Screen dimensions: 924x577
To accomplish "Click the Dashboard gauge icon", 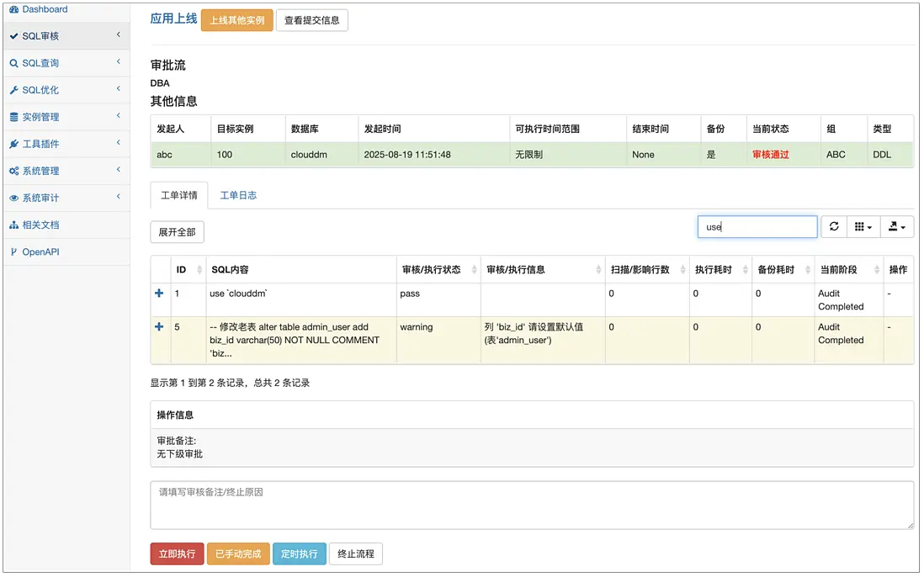I will click(13, 9).
